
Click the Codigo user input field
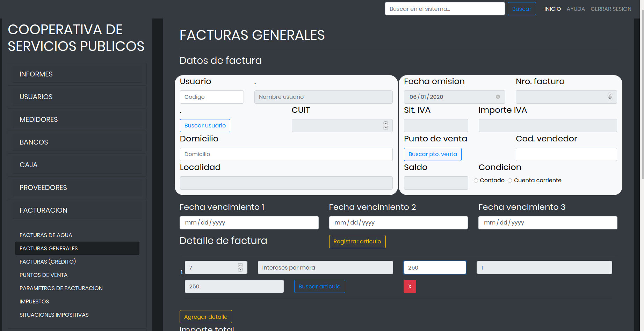click(x=212, y=97)
